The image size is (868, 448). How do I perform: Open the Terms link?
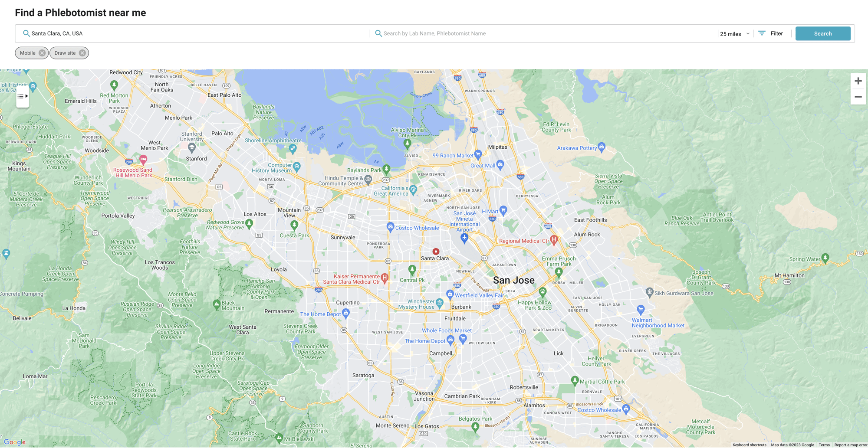coord(824,445)
